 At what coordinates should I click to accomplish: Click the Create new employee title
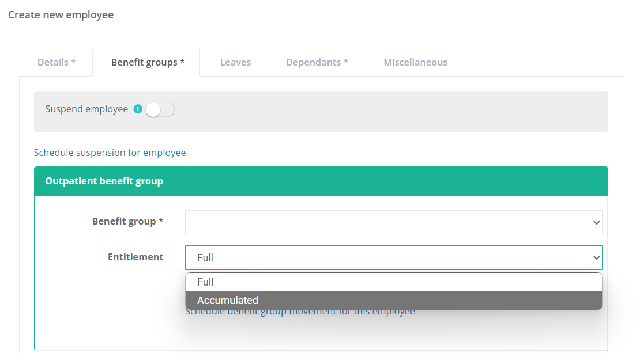(x=61, y=15)
